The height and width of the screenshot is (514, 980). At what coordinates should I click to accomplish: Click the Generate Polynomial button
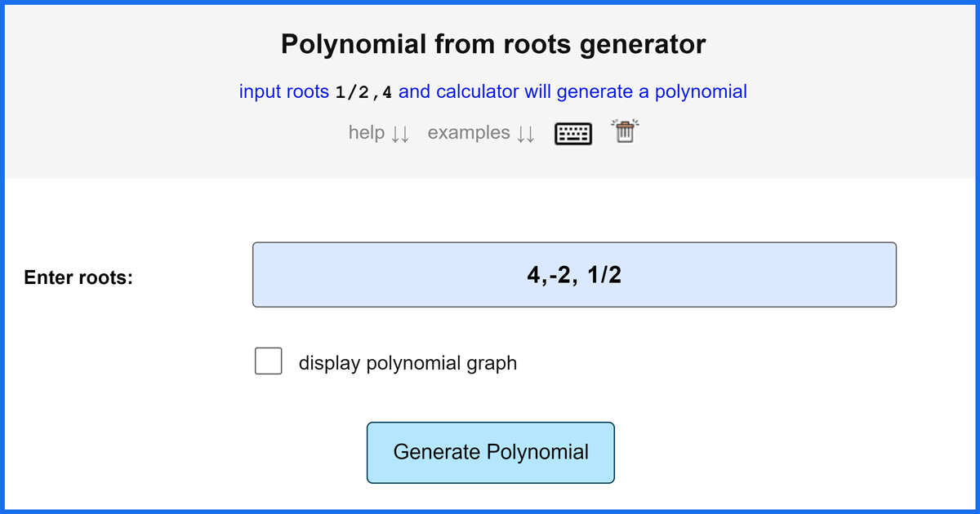[490, 452]
